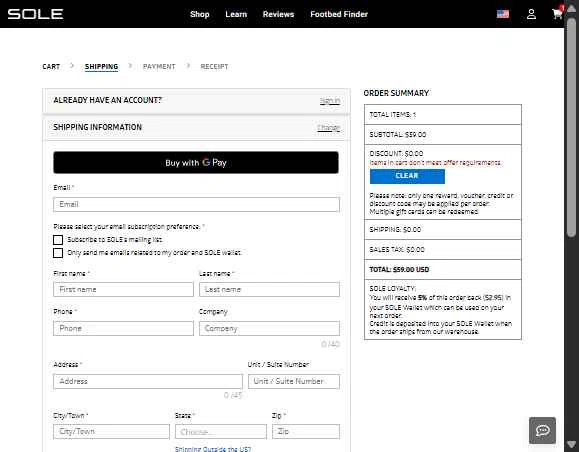Click the 'TOTAL ITEMS: 1' text
This screenshot has width=579, height=452.
393,115
